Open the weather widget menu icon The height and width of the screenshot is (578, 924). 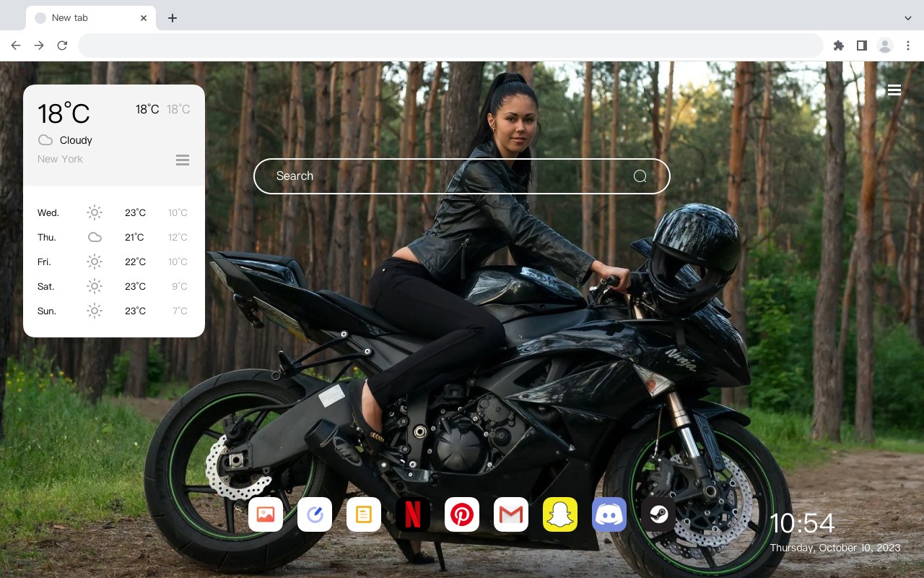(183, 160)
